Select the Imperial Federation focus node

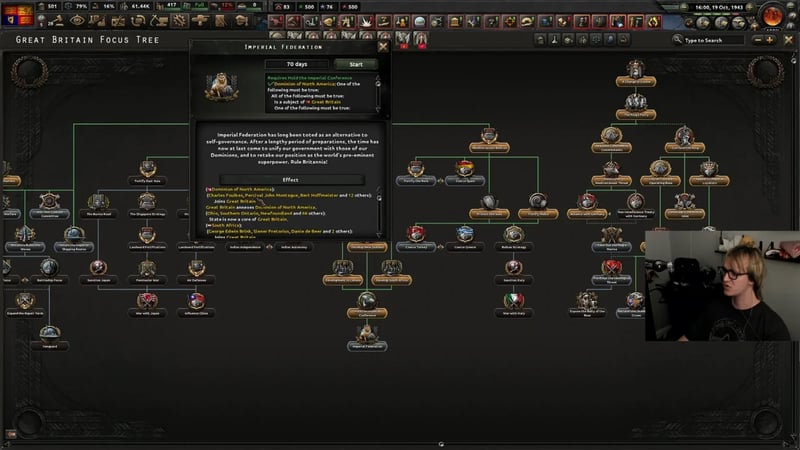367,338
